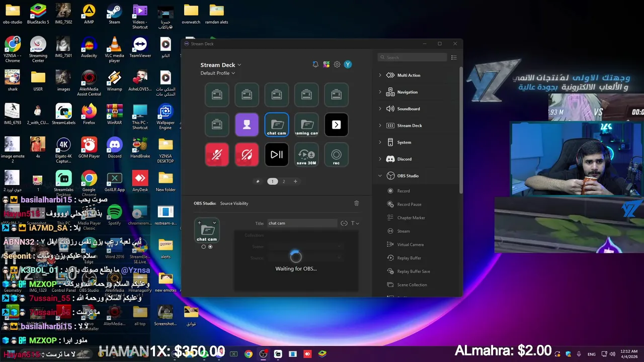Toggle the red audio mute key

(247, 154)
